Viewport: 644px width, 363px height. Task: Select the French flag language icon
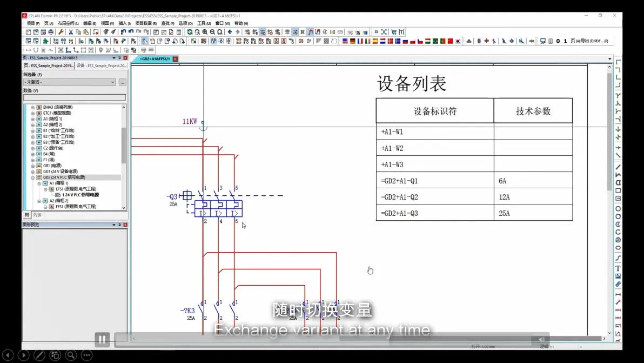[x=360, y=41]
